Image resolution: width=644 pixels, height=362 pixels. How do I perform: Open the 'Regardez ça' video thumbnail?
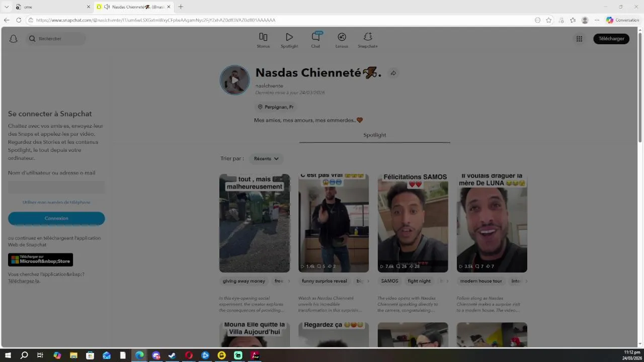[334, 334]
